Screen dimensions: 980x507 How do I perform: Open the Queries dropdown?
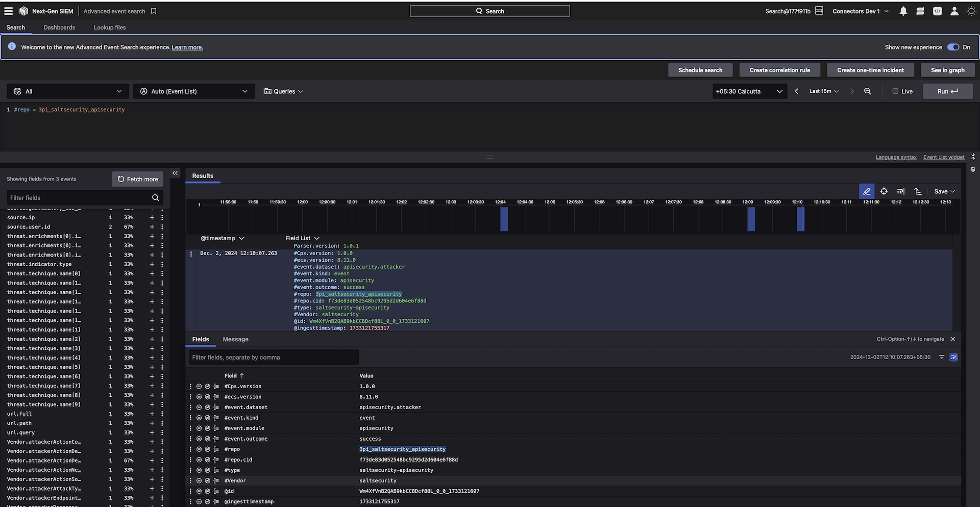pos(283,91)
